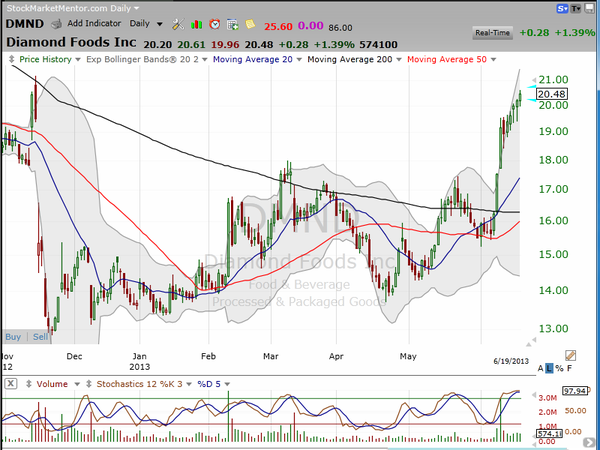Open the drawing tools pencil icon

click(x=570, y=355)
